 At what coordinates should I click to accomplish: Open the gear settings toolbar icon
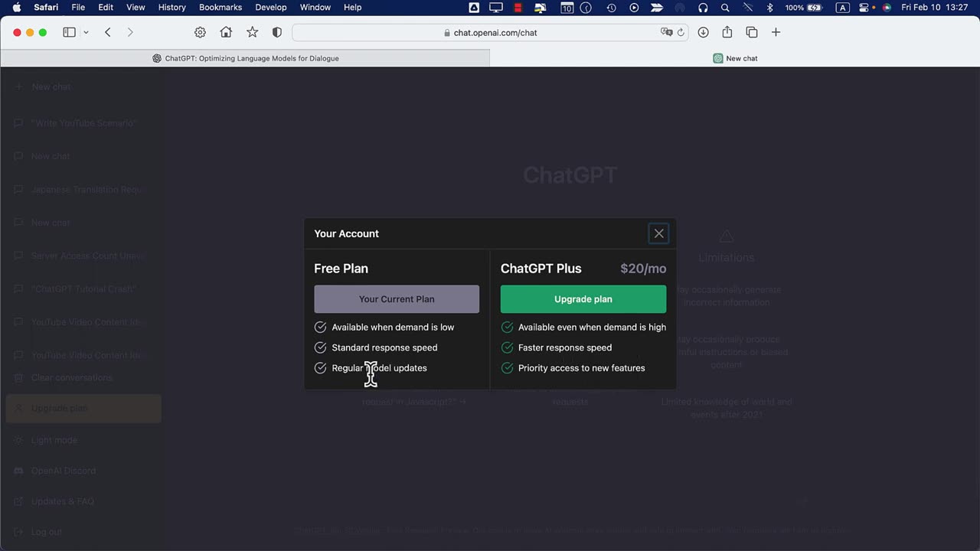[x=200, y=32]
